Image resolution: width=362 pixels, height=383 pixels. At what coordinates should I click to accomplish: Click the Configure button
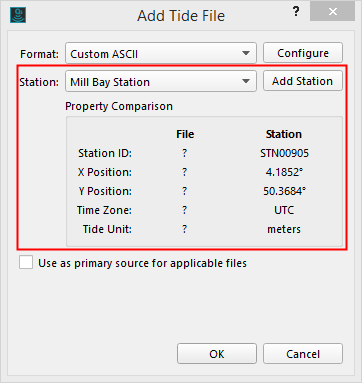pos(303,53)
